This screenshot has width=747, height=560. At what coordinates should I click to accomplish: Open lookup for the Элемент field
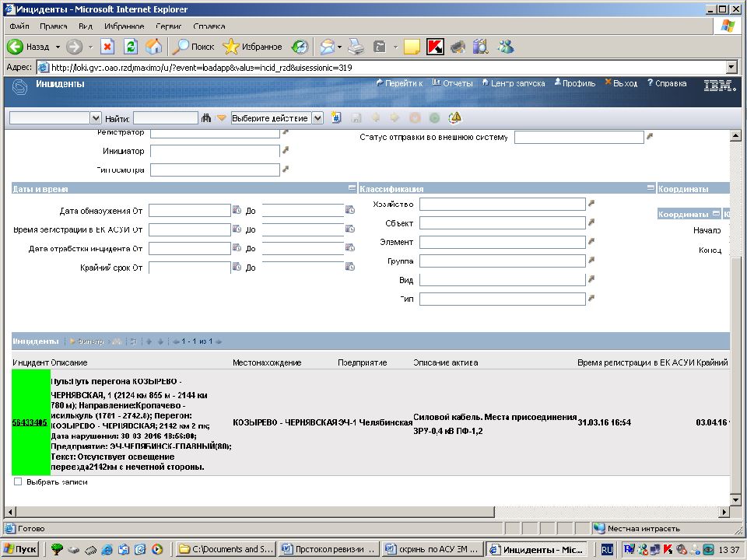pyautogui.click(x=591, y=241)
